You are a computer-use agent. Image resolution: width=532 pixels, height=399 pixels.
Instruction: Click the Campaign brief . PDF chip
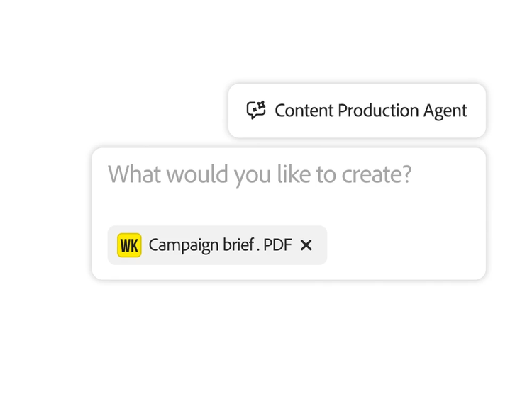pyautogui.click(x=217, y=245)
